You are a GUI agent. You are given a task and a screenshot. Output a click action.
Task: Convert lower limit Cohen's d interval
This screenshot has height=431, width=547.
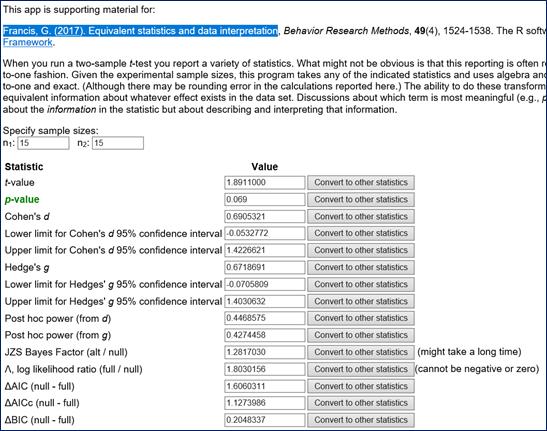(361, 233)
